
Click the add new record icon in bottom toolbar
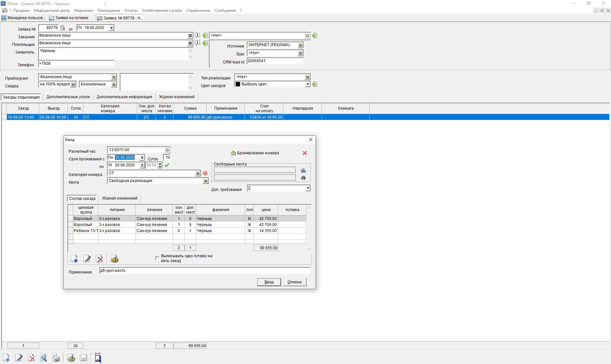(x=6, y=358)
